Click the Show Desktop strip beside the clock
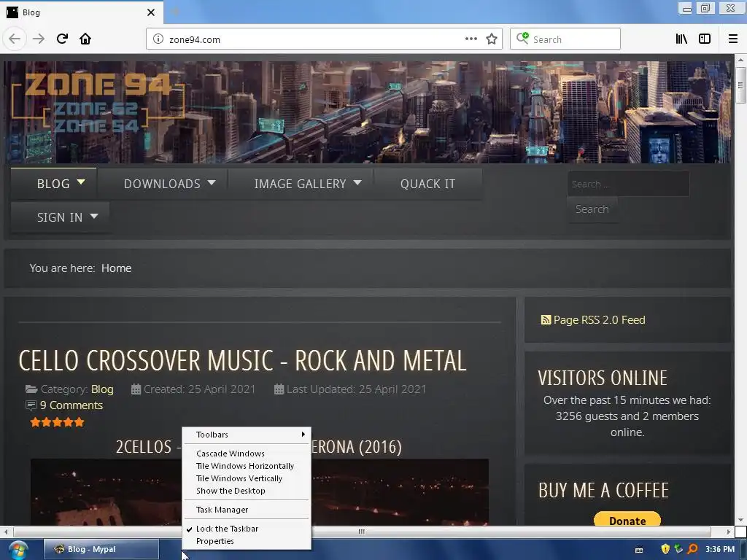 tap(743, 550)
